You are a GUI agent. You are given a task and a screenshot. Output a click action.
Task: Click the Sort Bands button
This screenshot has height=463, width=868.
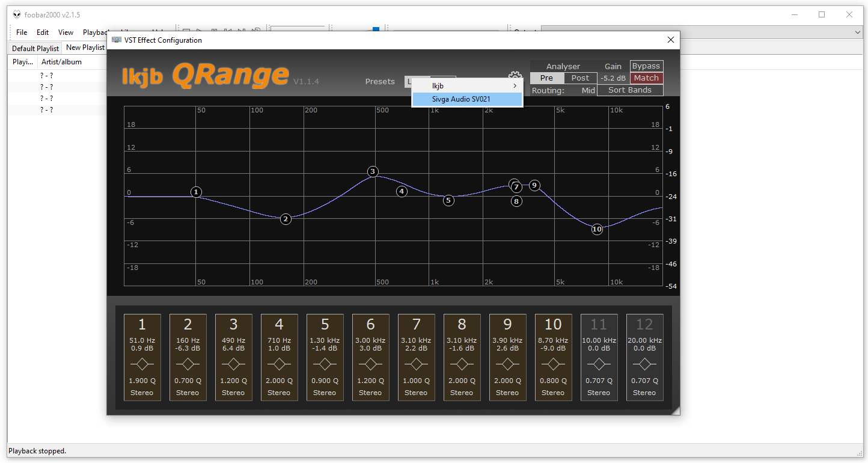tap(630, 90)
